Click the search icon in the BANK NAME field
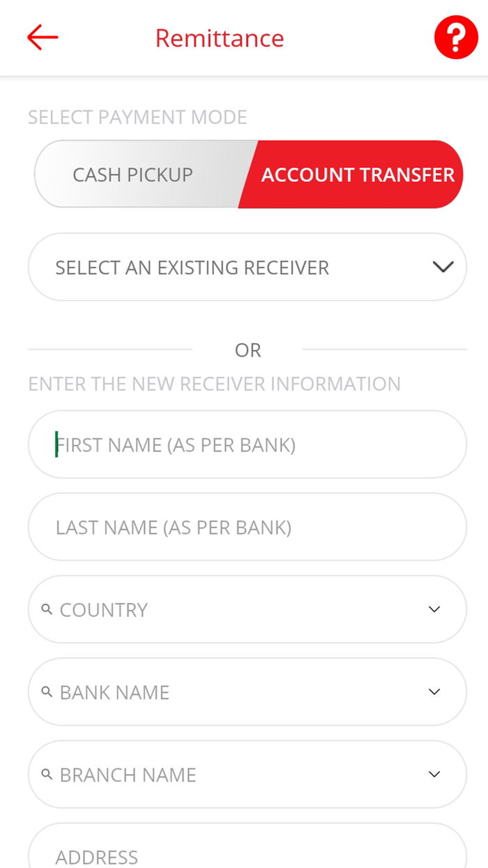The height and width of the screenshot is (868, 488). (x=47, y=691)
